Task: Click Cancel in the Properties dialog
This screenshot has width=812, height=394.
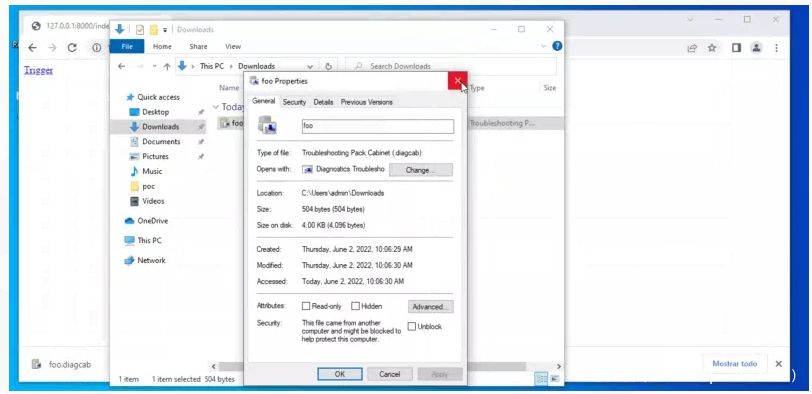Action: (389, 374)
